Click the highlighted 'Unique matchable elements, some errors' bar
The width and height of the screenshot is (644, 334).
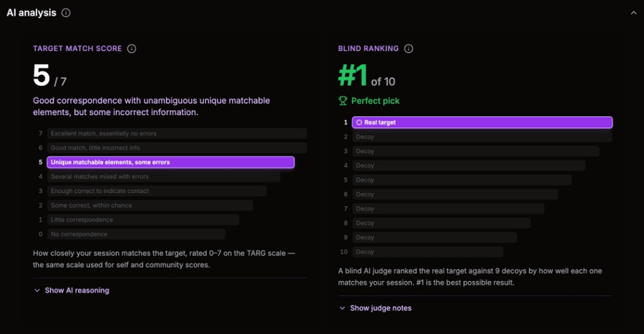click(170, 162)
